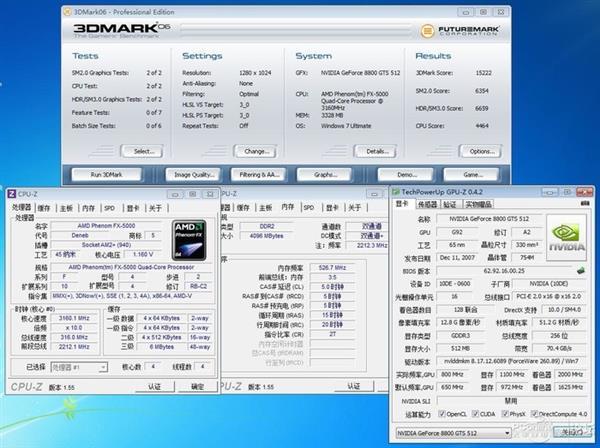The image size is (600, 448).
Task: Toggle the OpenCL checkbox in GPU-Z
Action: [442, 414]
